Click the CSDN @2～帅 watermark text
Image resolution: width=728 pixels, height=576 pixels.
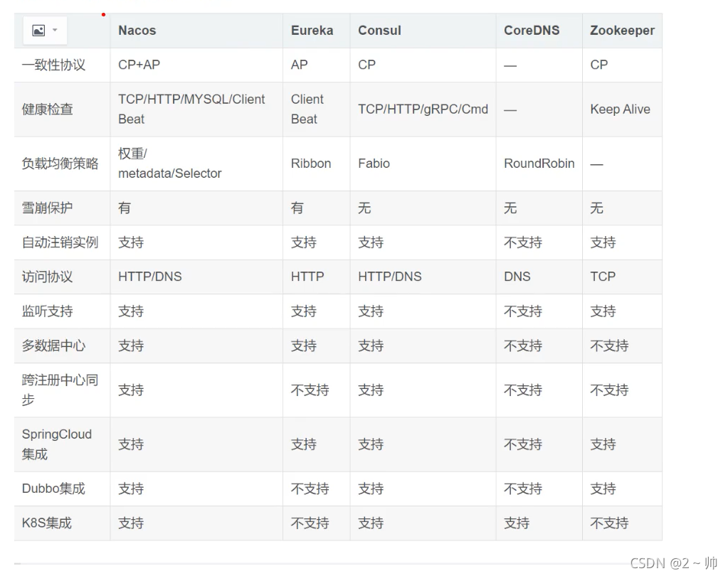(673, 563)
